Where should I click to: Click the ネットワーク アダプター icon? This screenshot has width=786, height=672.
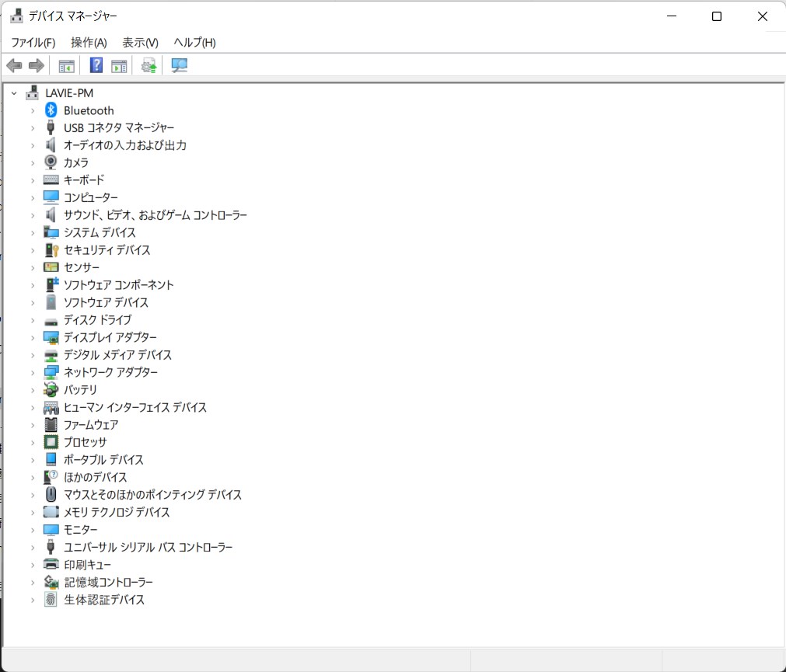(51, 373)
